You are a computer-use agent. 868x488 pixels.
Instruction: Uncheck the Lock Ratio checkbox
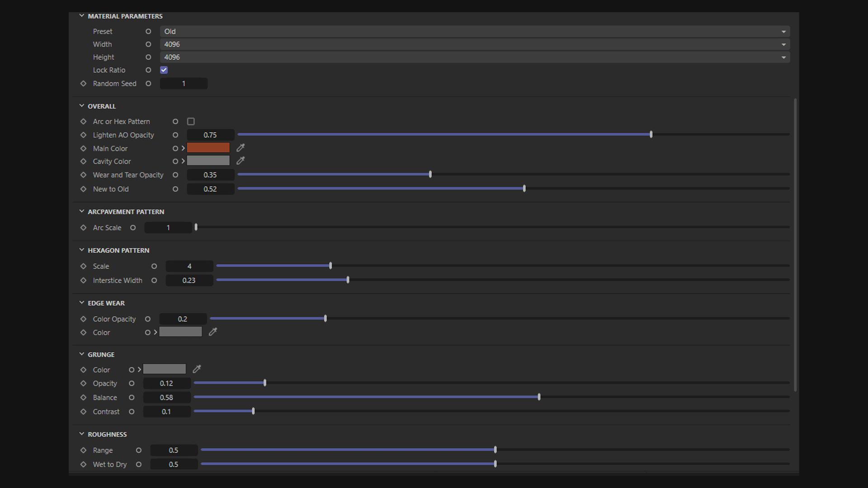(164, 70)
